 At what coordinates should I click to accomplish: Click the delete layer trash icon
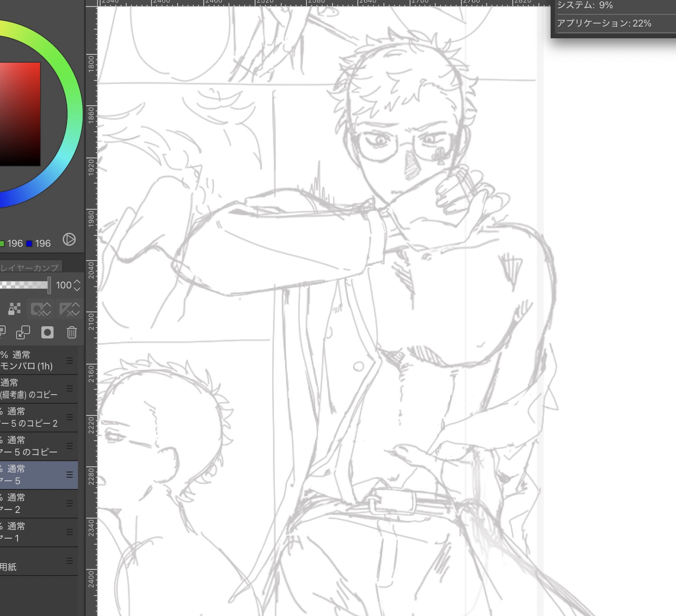[71, 332]
